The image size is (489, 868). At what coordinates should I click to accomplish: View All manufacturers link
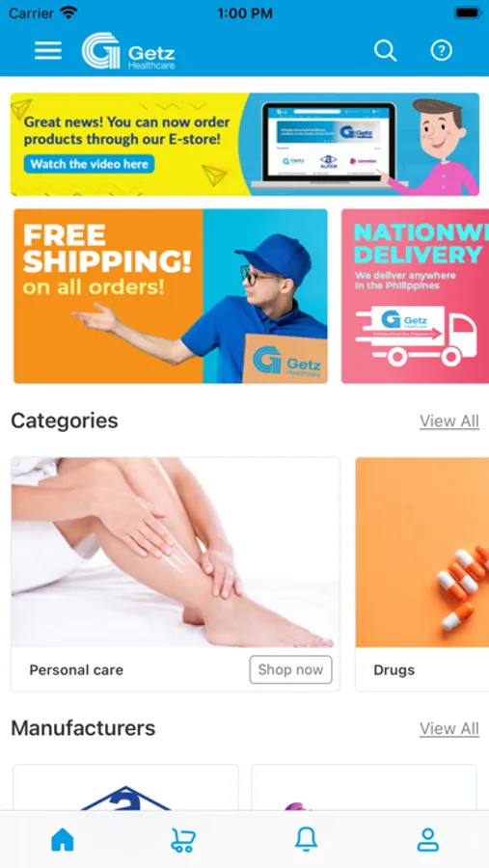(449, 728)
